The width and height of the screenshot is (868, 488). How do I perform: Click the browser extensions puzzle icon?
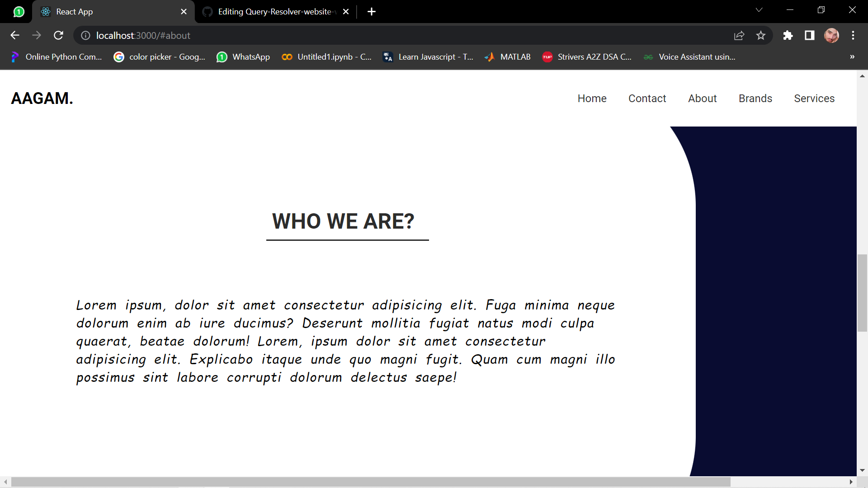point(788,35)
